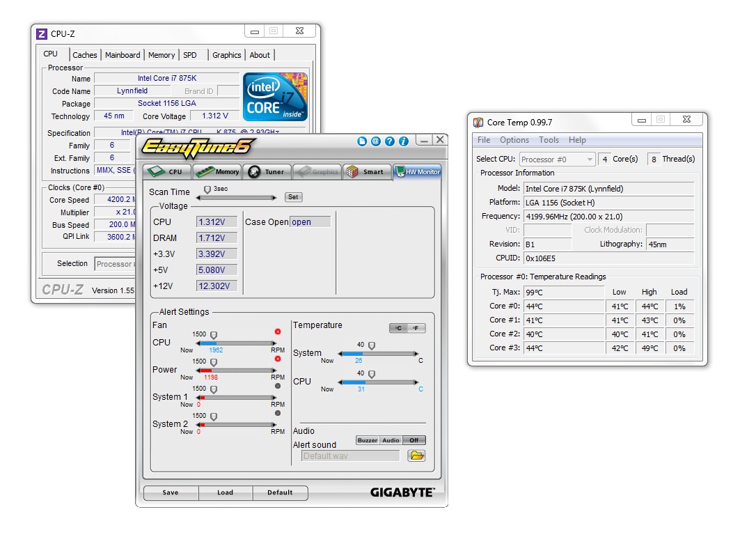Click the Default button in EasyTune6

point(280,492)
